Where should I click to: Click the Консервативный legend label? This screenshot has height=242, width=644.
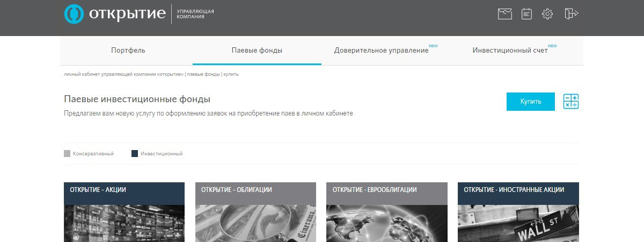coord(93,154)
